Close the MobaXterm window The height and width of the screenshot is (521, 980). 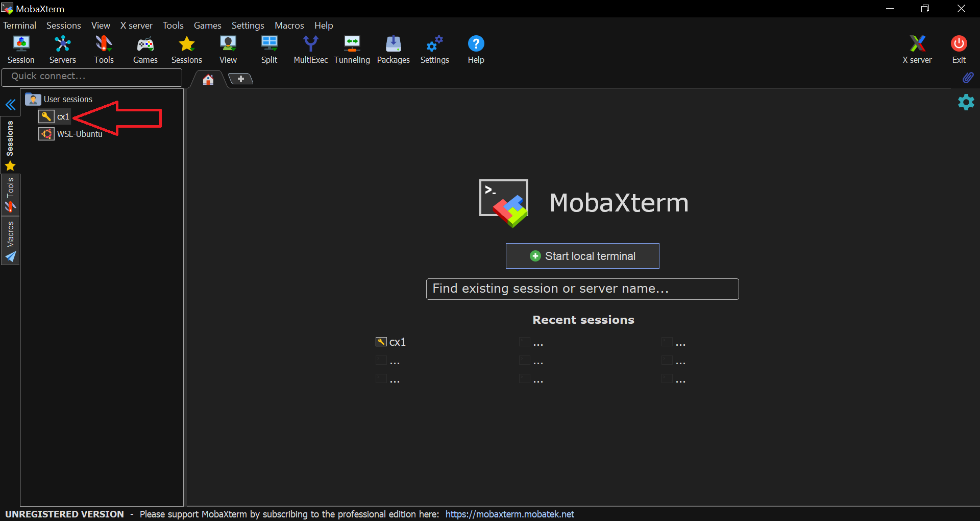(961, 9)
